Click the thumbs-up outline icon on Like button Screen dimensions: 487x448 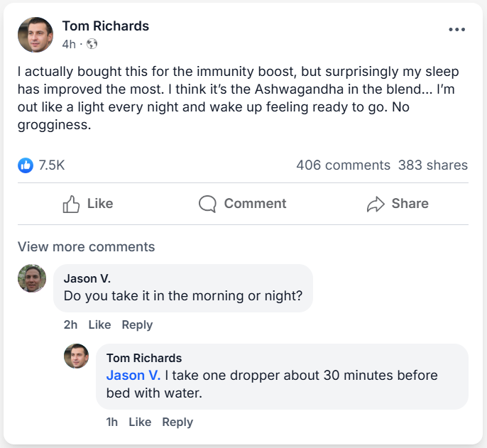pos(72,204)
